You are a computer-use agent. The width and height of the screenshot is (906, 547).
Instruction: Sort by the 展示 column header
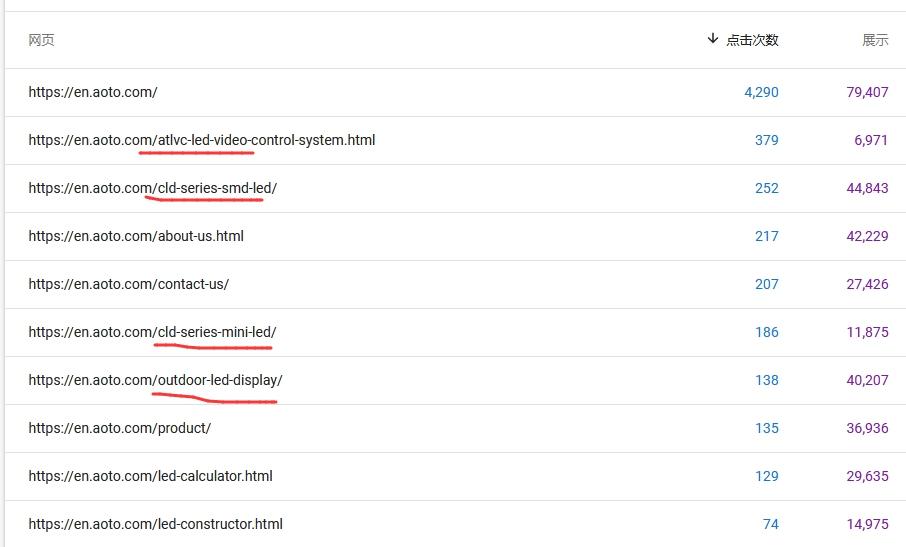tap(875, 40)
